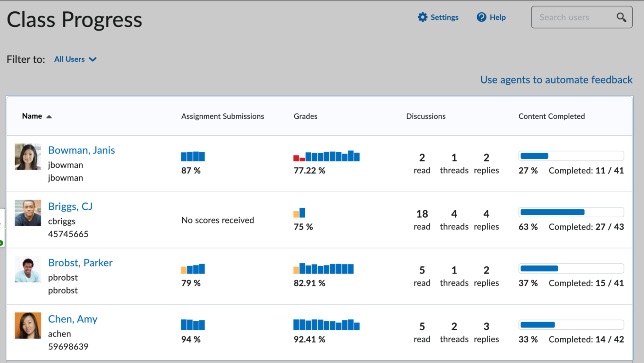Click Chen's 92.41 % grade value

click(x=309, y=339)
